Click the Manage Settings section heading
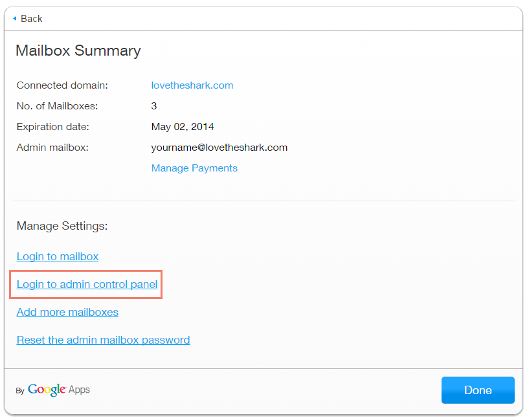This screenshot has width=527, height=420. [x=62, y=226]
